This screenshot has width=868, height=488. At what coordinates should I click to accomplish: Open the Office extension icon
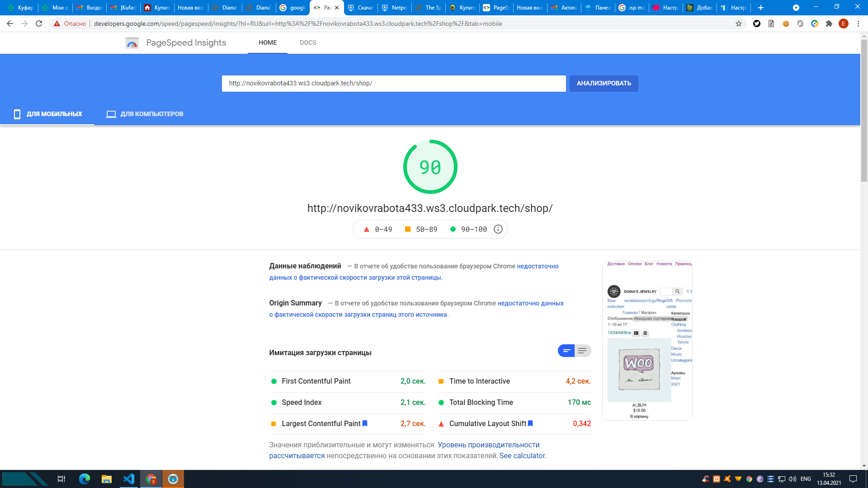click(800, 23)
